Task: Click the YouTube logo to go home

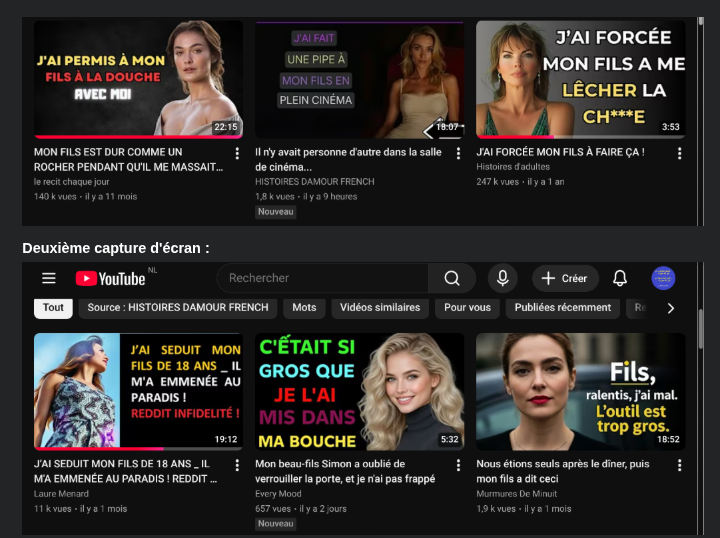Action: click(x=110, y=278)
